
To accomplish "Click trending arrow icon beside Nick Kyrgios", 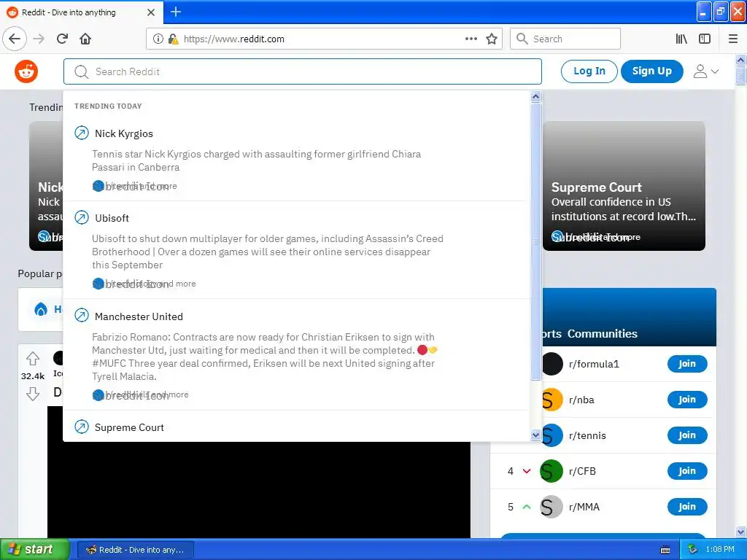I will (x=82, y=133).
